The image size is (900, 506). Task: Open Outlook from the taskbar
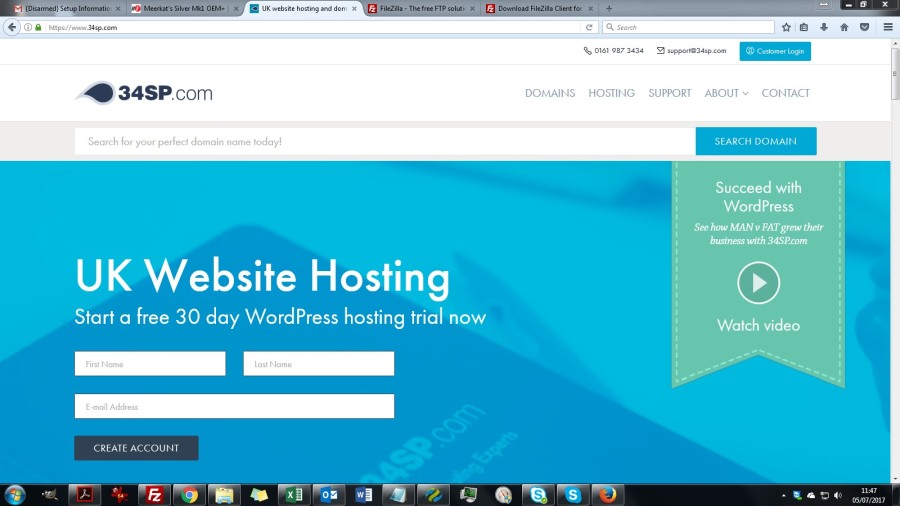coord(329,495)
